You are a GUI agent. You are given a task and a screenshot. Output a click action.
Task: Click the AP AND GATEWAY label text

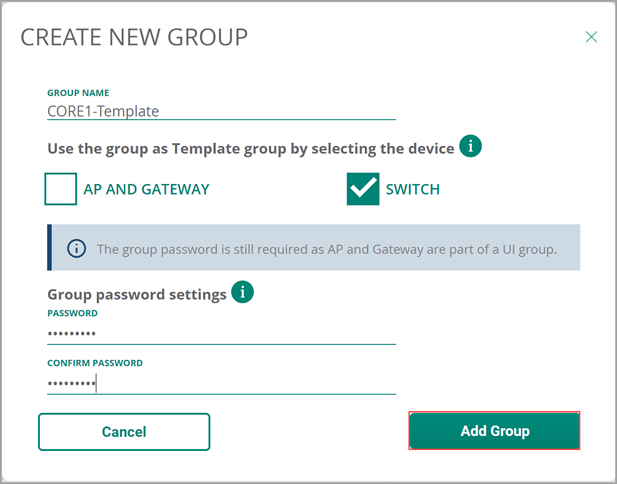[146, 189]
